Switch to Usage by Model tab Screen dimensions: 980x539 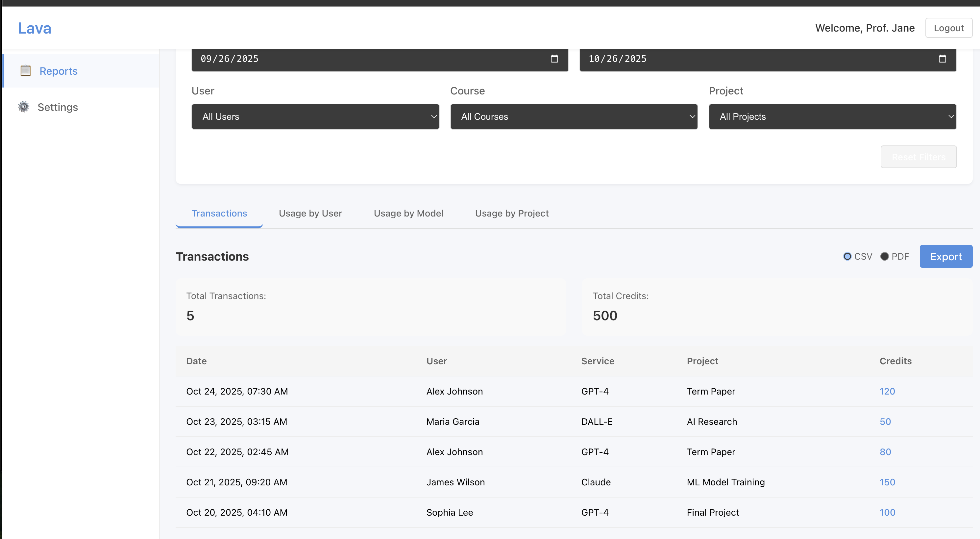tap(408, 214)
